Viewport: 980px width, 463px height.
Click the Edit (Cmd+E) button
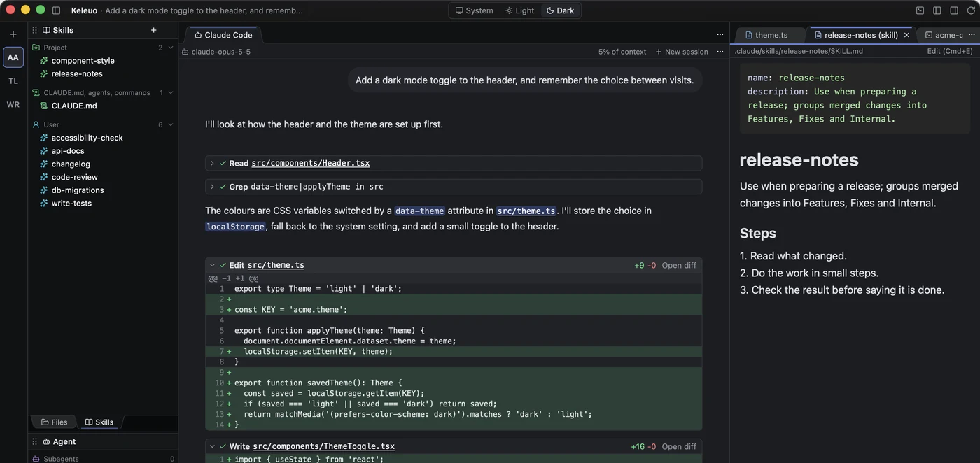tap(950, 51)
